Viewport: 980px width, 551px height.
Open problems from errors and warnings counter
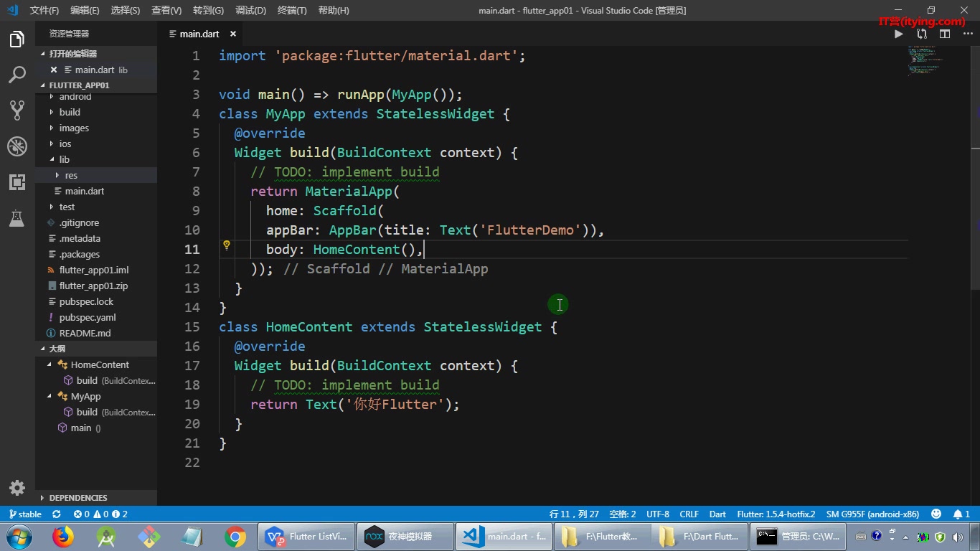tap(100, 514)
